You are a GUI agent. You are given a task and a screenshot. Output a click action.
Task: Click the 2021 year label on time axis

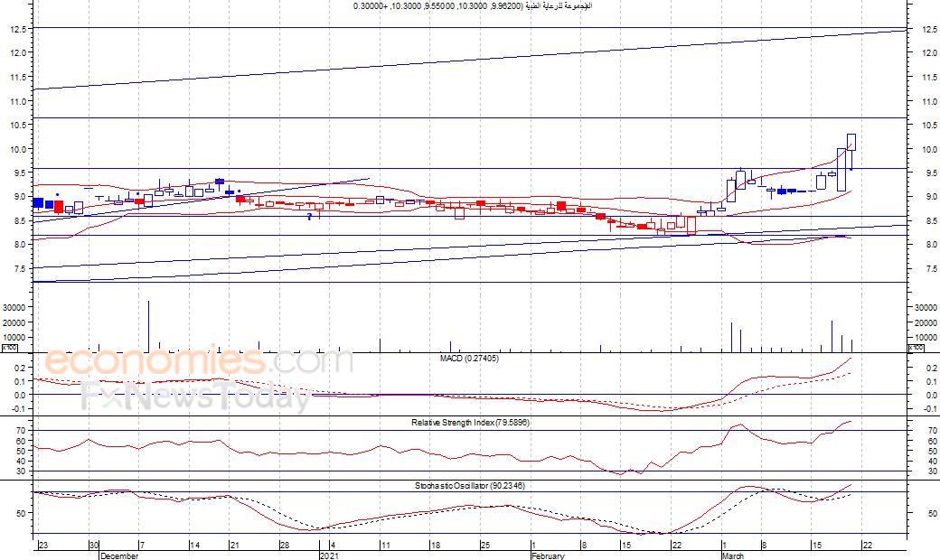(x=329, y=555)
